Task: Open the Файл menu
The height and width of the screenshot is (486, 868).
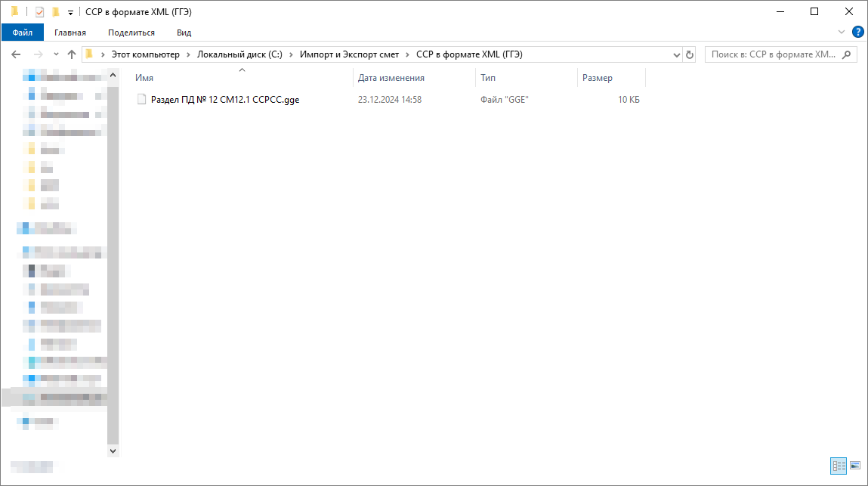Action: coord(23,33)
